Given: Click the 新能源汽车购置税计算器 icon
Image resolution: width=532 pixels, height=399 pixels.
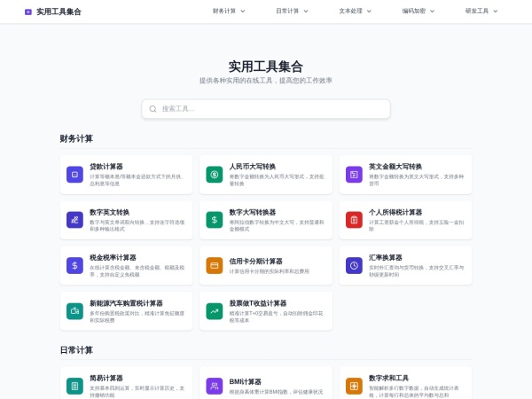Looking at the screenshot, I should point(74,311).
